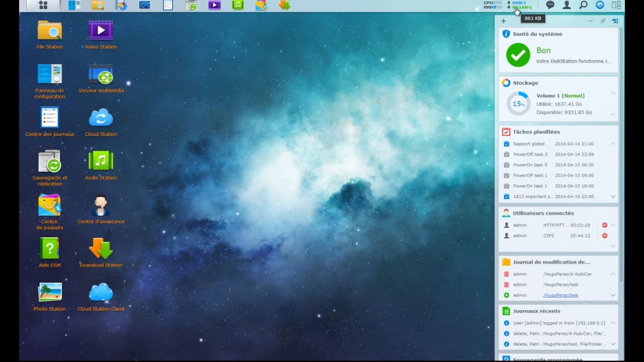The image size is (644, 362).
Task: Open Control Panel from the taskbar
Action: coord(74,6)
